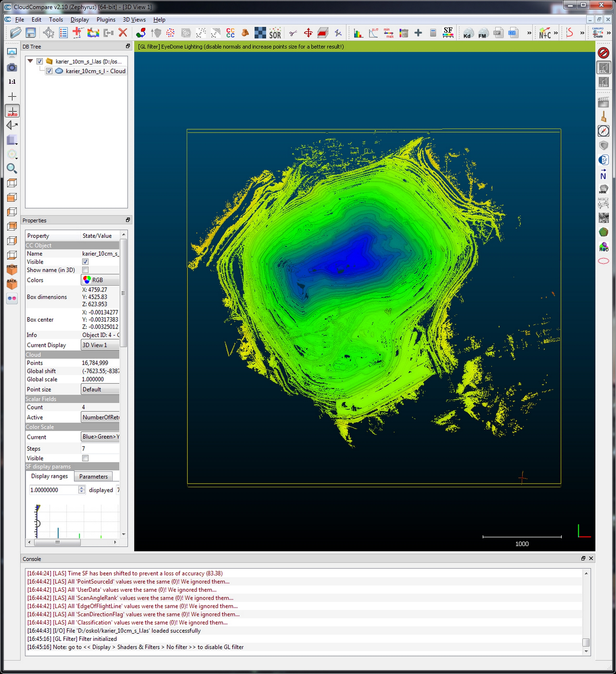Uncheck karier_10cm_s_l - Cloud in DB Tree
Screen dimensions: 616x674
(49, 71)
